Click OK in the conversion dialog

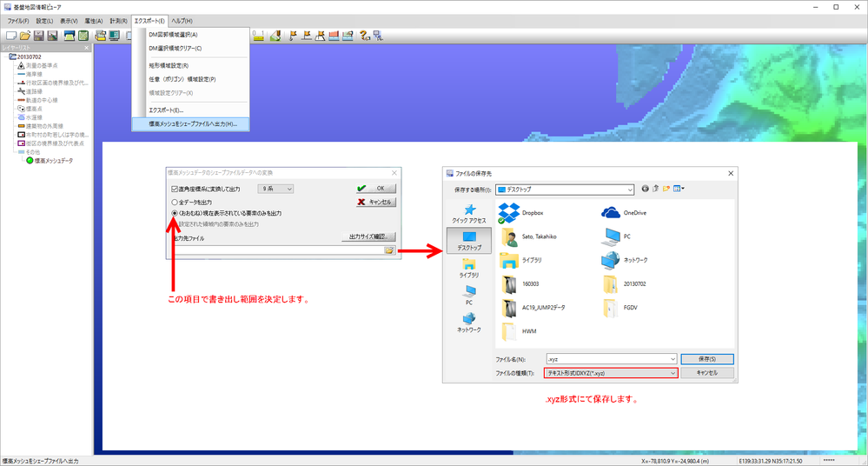click(376, 189)
